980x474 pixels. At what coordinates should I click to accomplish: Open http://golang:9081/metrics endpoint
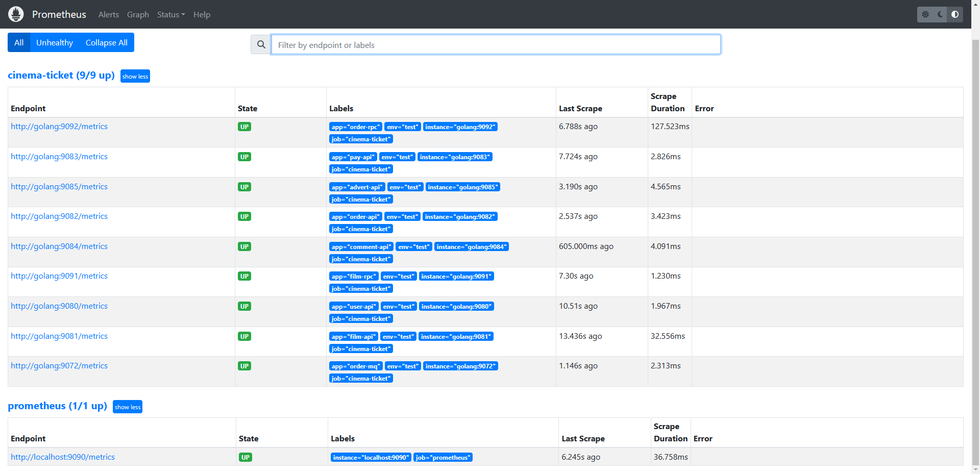point(59,336)
